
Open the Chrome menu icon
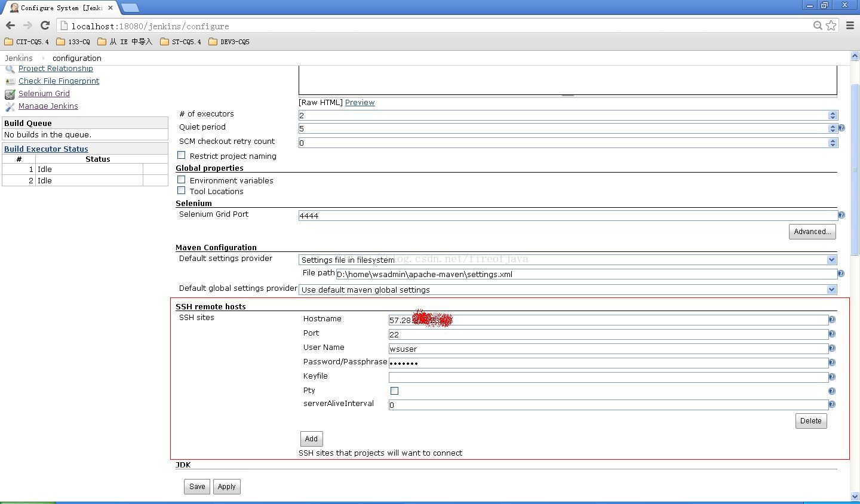850,26
